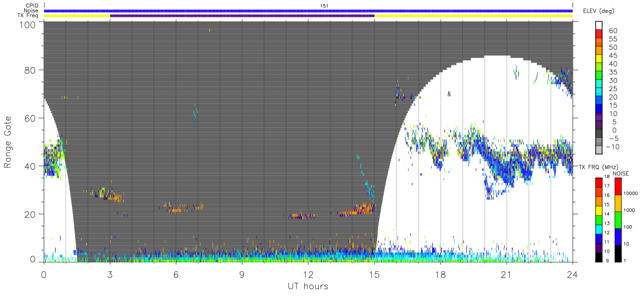The height and width of the screenshot is (297, 644).
Task: Click the 45 label on ELEV colorbar
Action: click(x=612, y=56)
